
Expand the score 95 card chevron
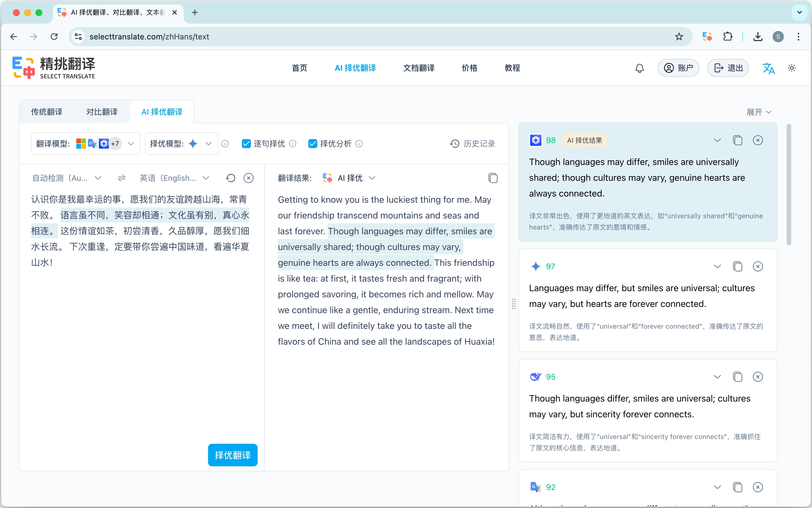(717, 377)
